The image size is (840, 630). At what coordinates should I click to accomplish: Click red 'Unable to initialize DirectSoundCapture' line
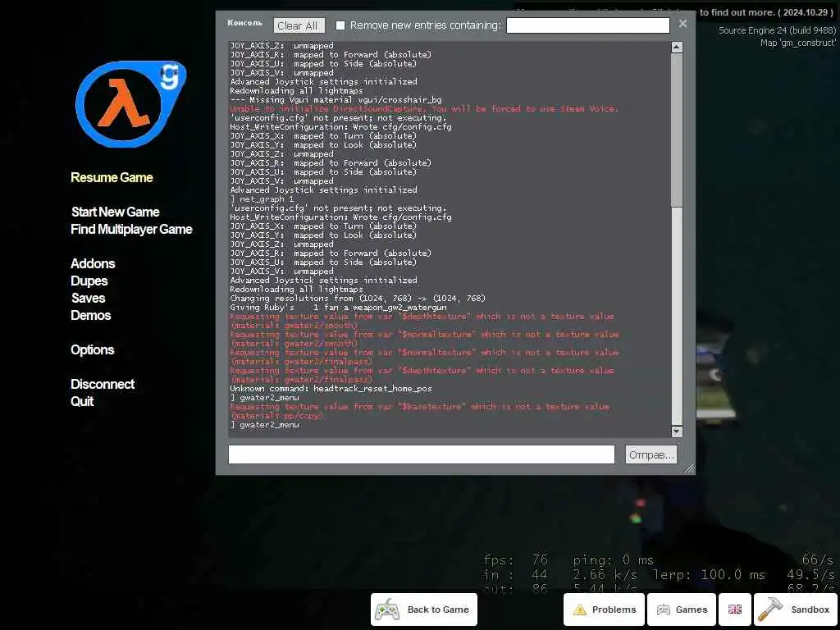[x=424, y=109]
